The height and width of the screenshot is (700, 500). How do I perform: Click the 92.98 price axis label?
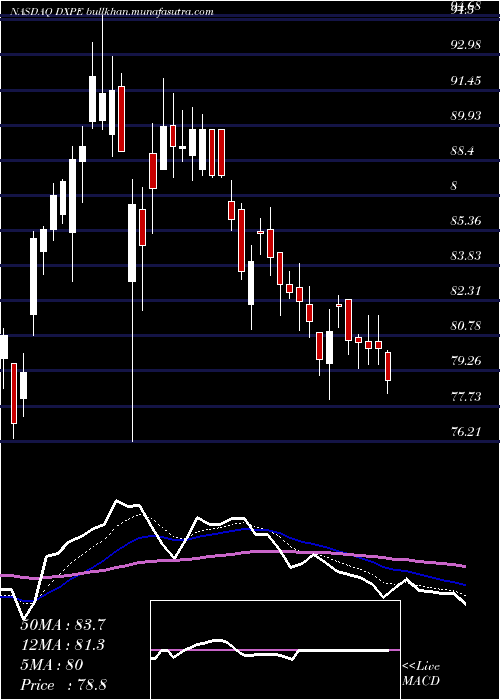pyautogui.click(x=467, y=45)
